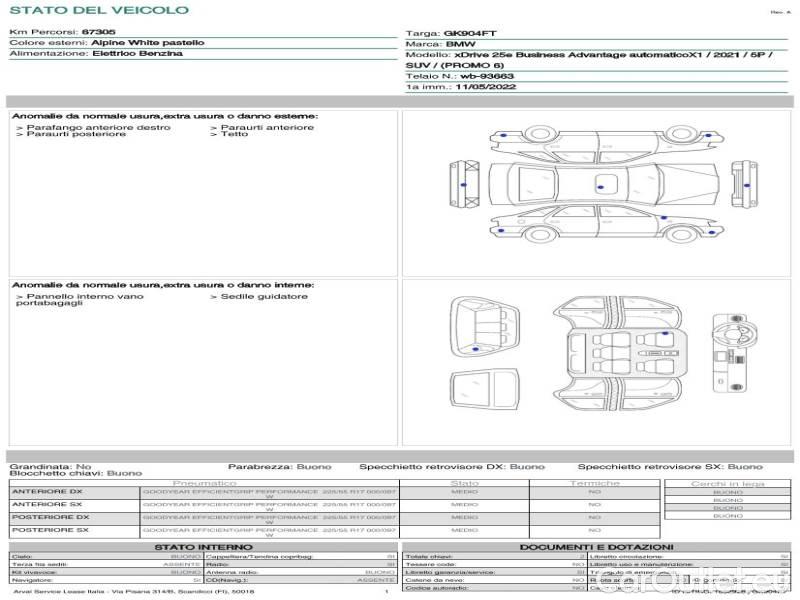Click the internal anomalies heading ending 'danno interne:'
Viewport: 800px width, 600px height.
tap(163, 285)
